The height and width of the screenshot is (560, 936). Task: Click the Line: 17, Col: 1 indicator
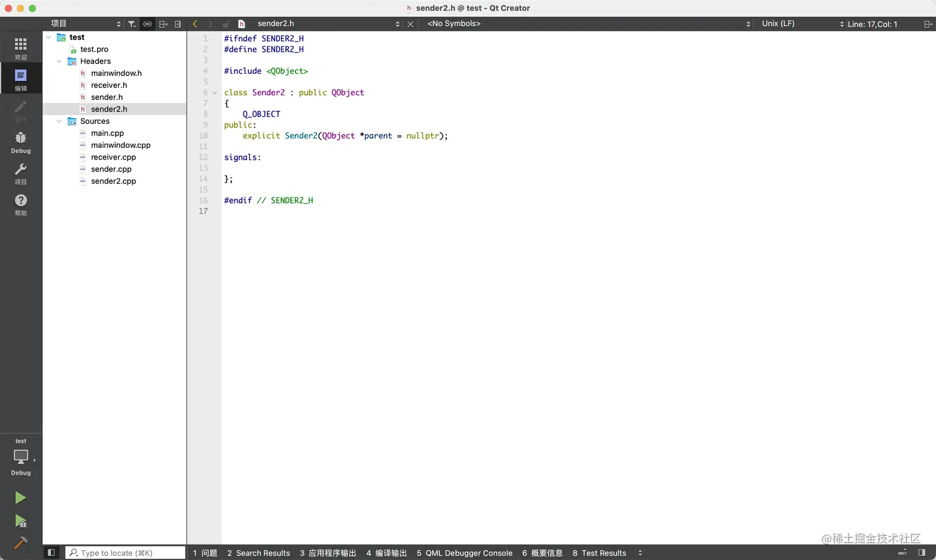[x=872, y=24]
